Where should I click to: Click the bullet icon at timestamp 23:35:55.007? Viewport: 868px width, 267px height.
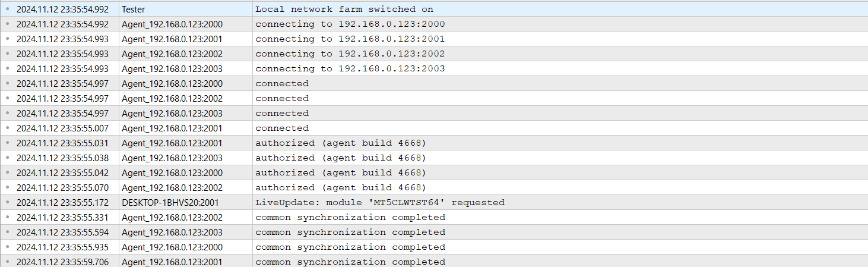[7, 128]
